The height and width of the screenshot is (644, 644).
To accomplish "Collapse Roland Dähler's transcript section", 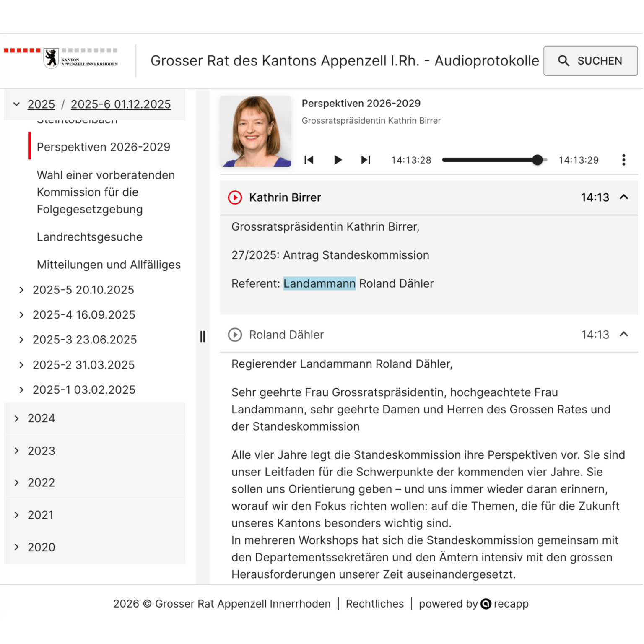I will click(x=623, y=334).
